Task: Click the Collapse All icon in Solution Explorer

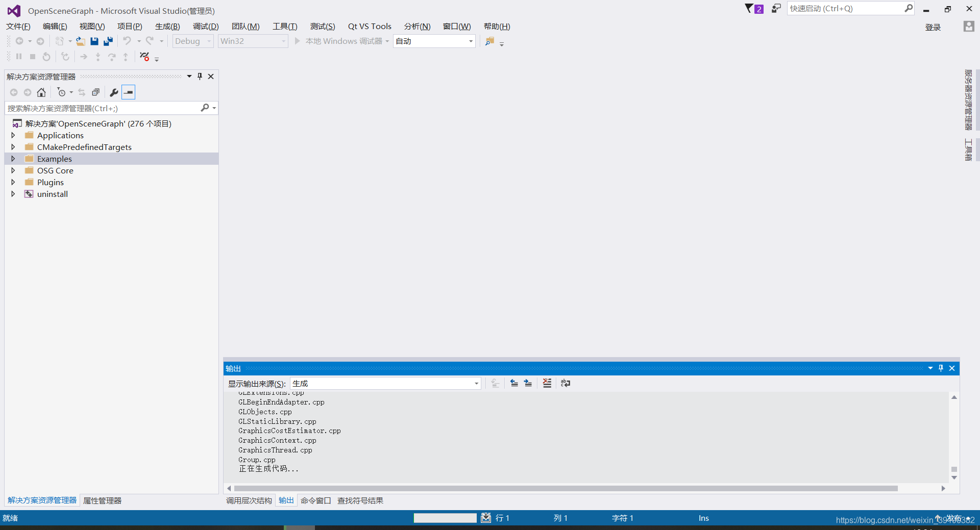Action: click(x=95, y=92)
